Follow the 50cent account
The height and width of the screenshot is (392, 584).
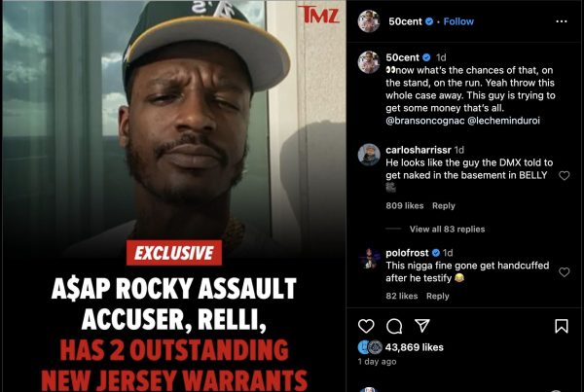(458, 21)
